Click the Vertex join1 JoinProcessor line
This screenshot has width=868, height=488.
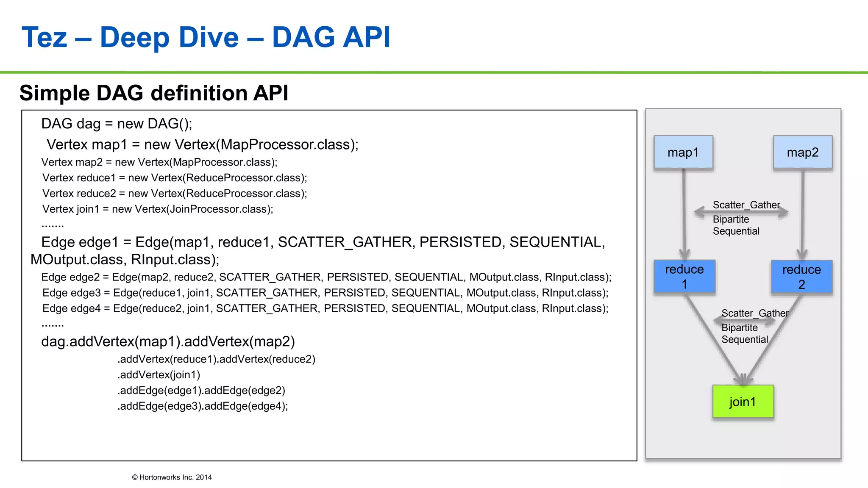click(x=158, y=209)
